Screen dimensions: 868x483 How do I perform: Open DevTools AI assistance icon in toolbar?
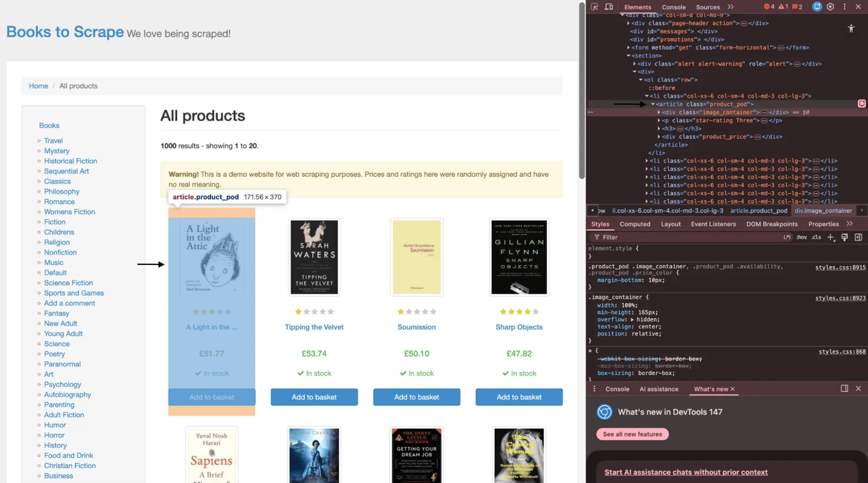click(x=816, y=7)
